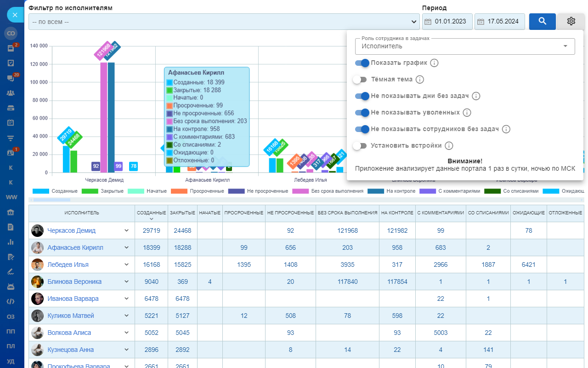Click the ЗАКРЫТЫЕ column header
The image size is (588, 368).
(182, 213)
